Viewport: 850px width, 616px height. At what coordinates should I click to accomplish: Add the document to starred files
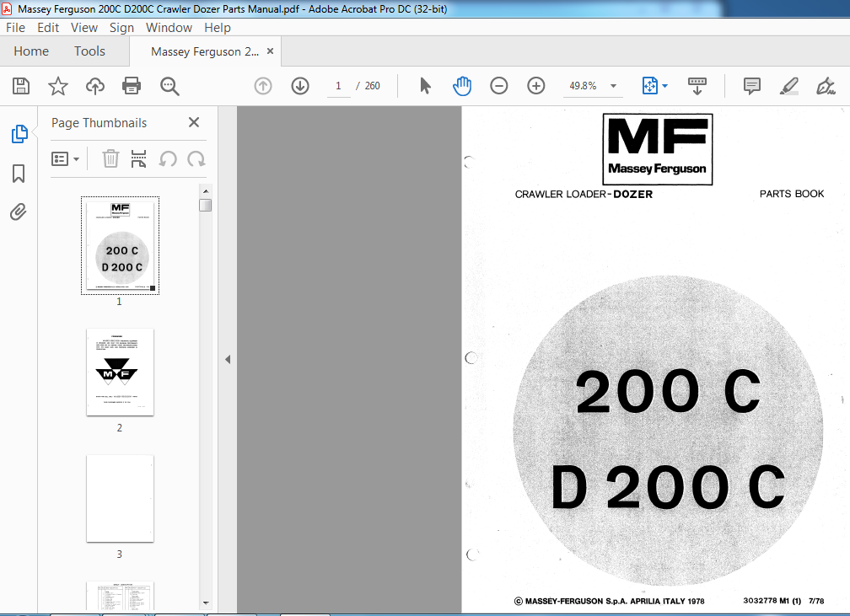click(58, 86)
